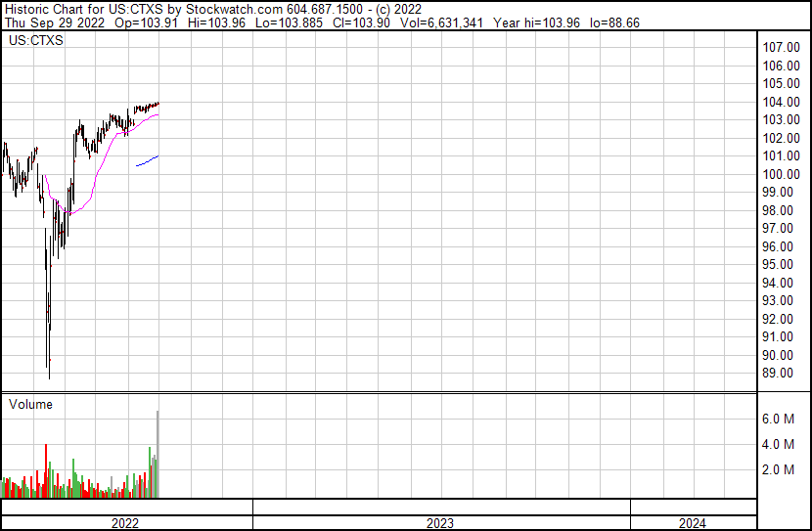The image size is (812, 531).
Task: Click the 95.00 price axis label
Action: (778, 264)
